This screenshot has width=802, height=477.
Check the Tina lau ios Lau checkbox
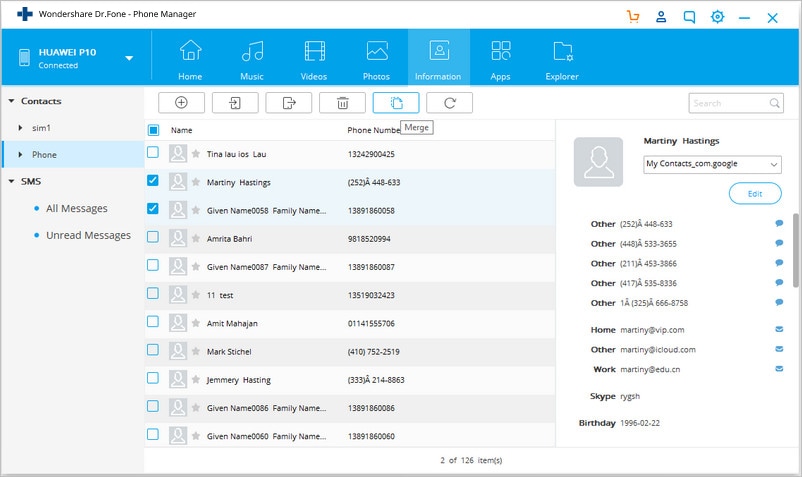[x=152, y=152]
